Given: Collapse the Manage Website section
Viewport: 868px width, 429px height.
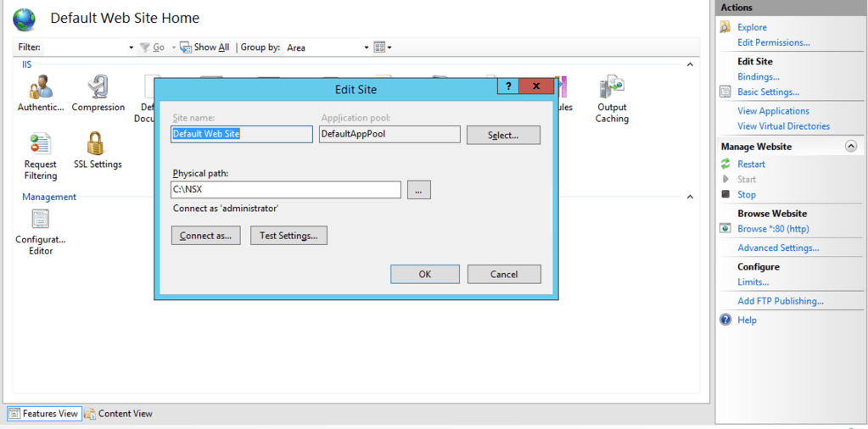Looking at the screenshot, I should click(x=850, y=147).
